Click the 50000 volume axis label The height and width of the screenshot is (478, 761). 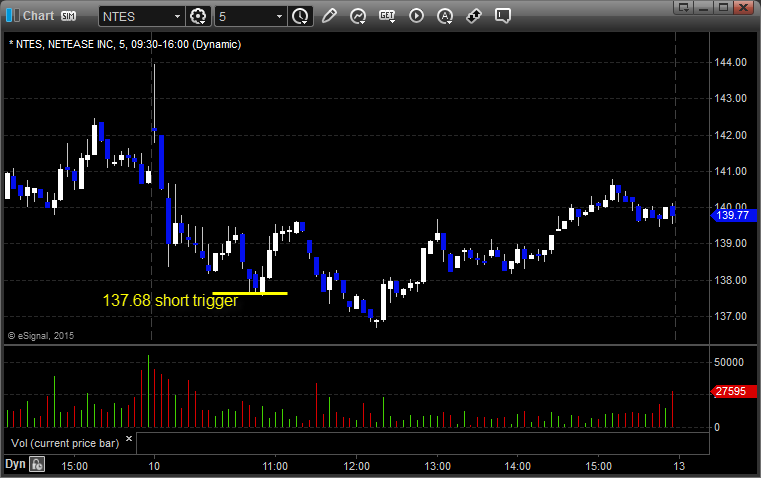click(x=729, y=363)
